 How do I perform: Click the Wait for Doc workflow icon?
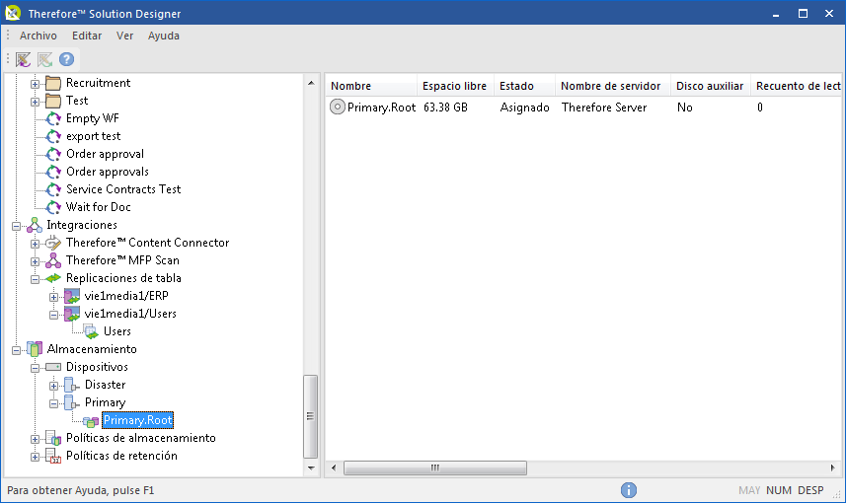tap(53, 208)
